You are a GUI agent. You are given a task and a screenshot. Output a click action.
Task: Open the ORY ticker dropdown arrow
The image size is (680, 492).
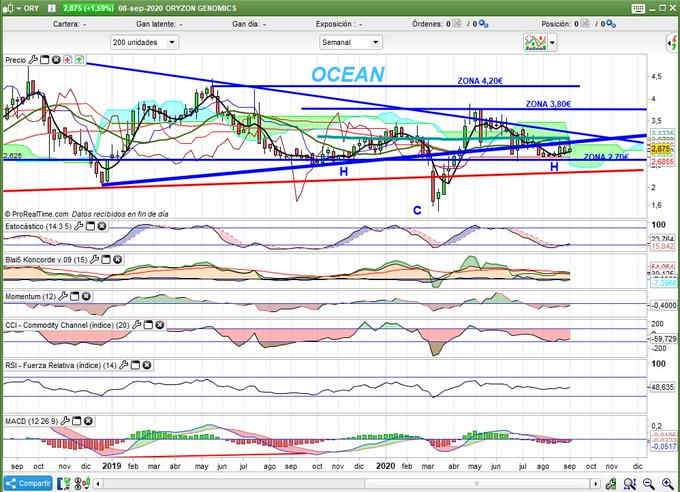tap(19, 8)
